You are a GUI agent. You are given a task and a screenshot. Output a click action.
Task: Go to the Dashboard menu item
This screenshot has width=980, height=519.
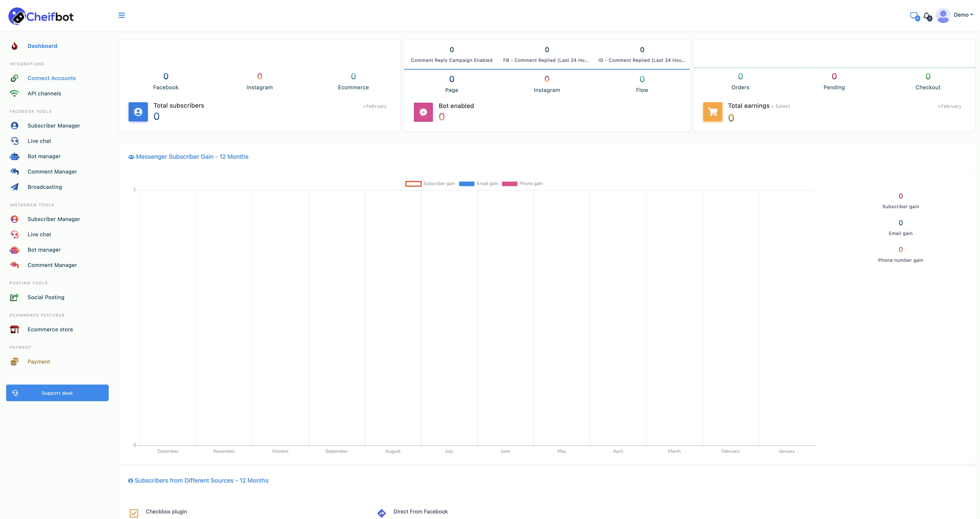pyautogui.click(x=42, y=46)
